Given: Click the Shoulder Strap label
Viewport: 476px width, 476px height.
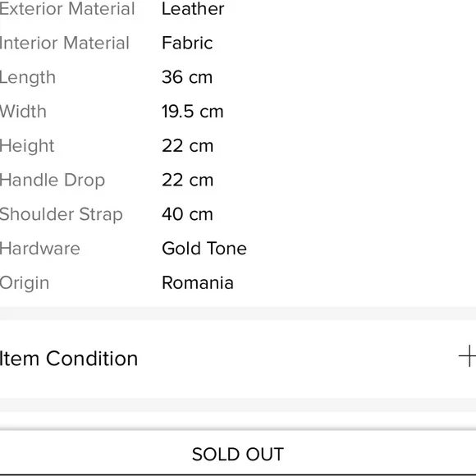Looking at the screenshot, I should point(61,215).
